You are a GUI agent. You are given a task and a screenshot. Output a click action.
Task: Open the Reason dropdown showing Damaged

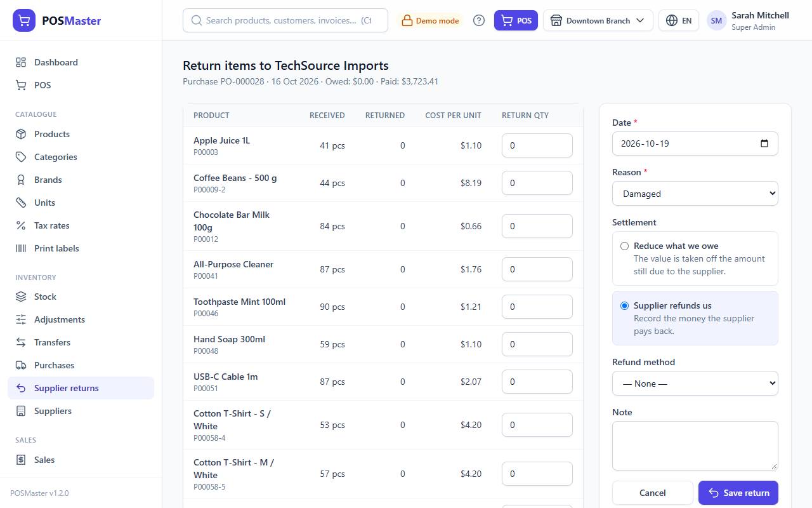coord(695,194)
